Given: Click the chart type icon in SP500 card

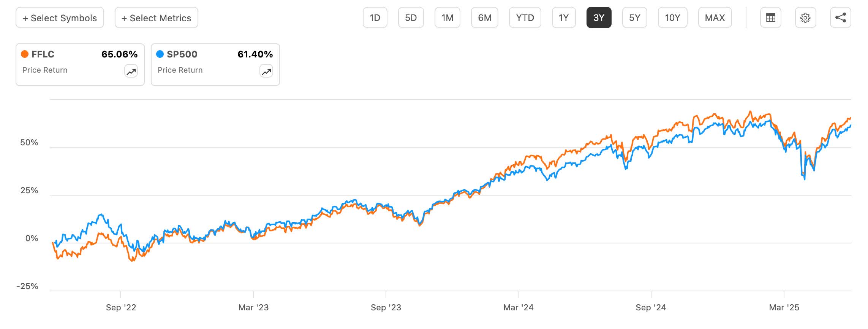Looking at the screenshot, I should click(x=266, y=71).
